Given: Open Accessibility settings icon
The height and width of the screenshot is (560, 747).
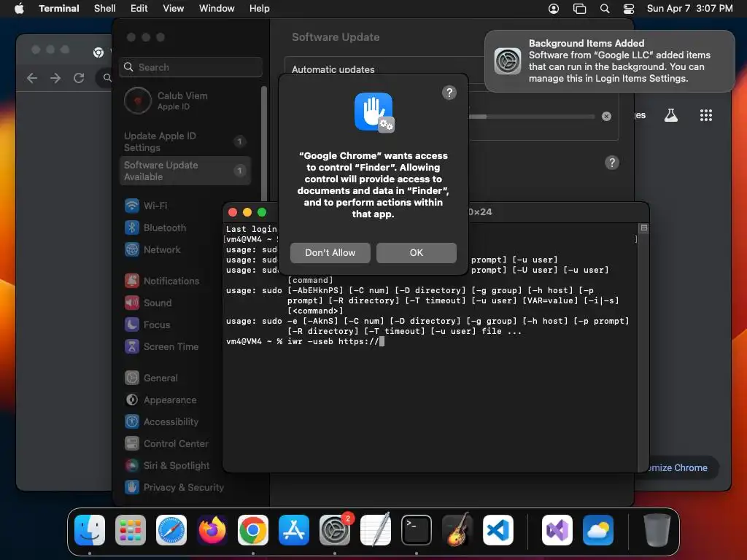Looking at the screenshot, I should click(x=132, y=422).
